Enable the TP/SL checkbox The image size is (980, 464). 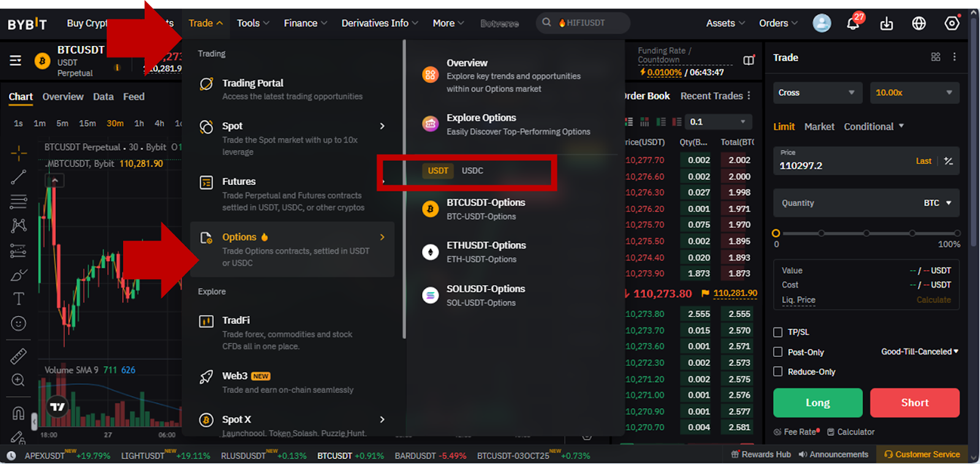778,332
